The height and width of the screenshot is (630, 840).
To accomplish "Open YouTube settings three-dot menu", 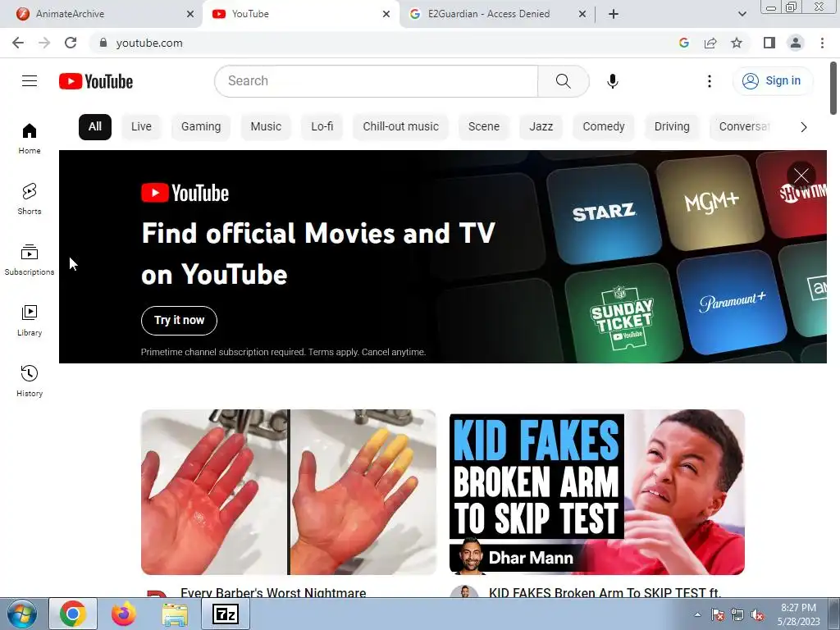I will [710, 81].
